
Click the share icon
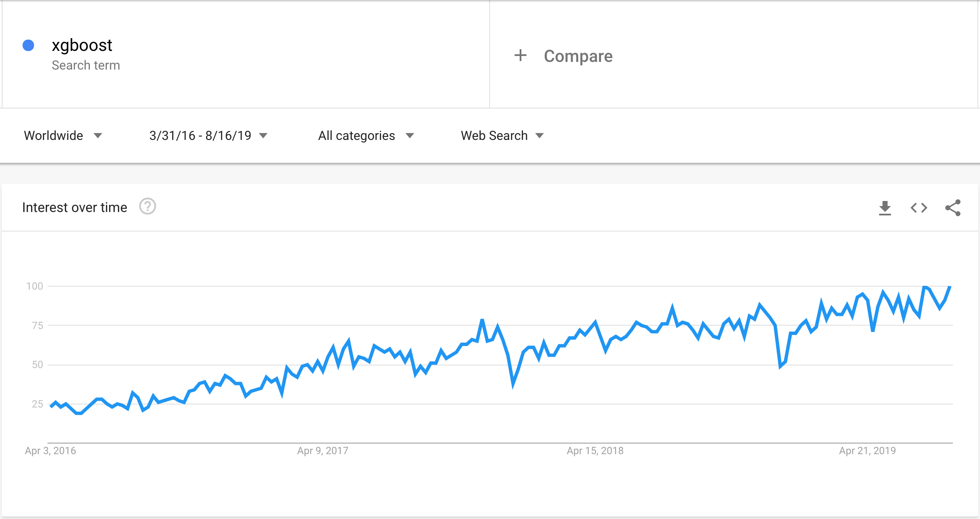pos(952,208)
